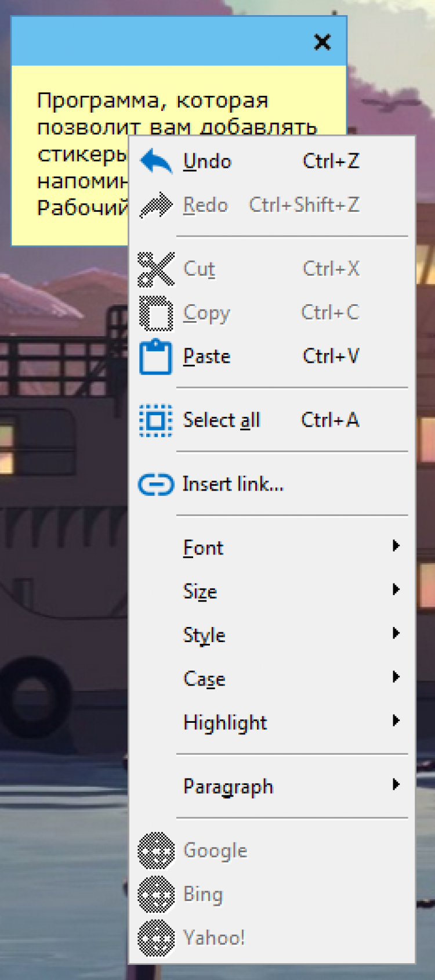Screen dimensions: 435x980
Task: Select the Case menu entry
Action: click(204, 678)
